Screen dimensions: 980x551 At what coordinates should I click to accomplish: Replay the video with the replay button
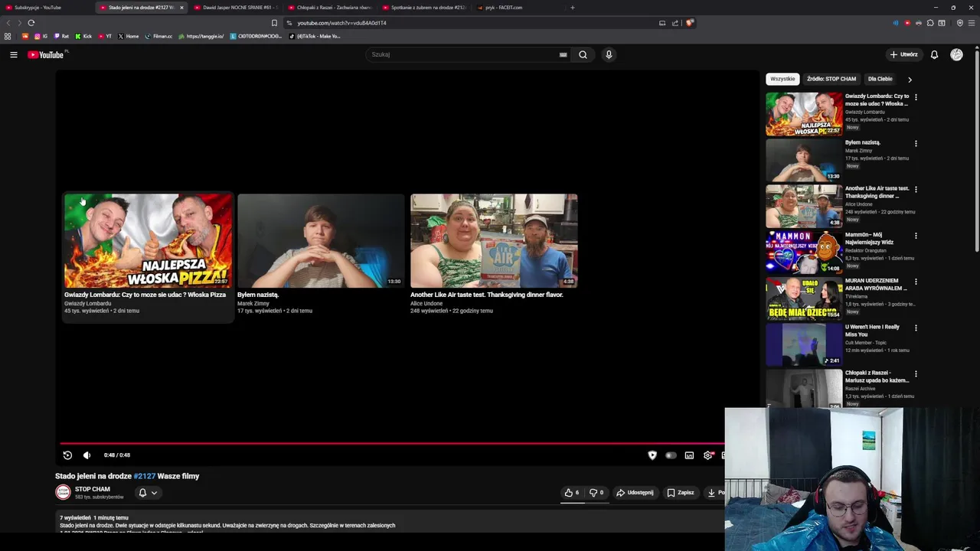(x=67, y=455)
